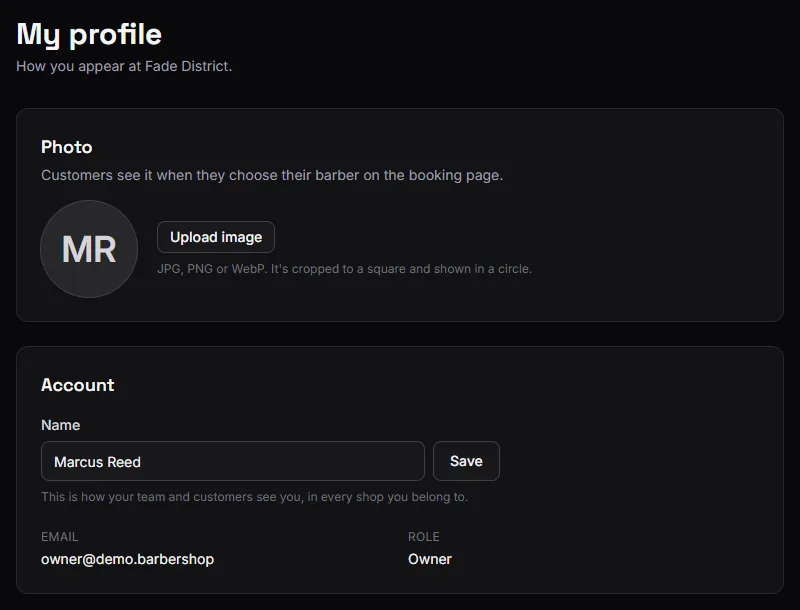Click the MR avatar circle
This screenshot has width=800, height=610.
coord(89,249)
